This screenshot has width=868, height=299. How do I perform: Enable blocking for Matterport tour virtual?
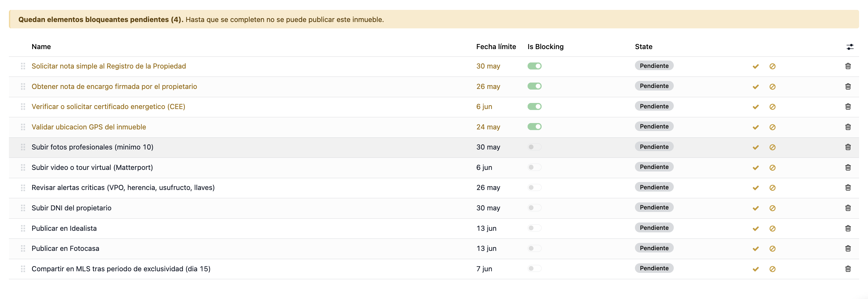(x=534, y=167)
